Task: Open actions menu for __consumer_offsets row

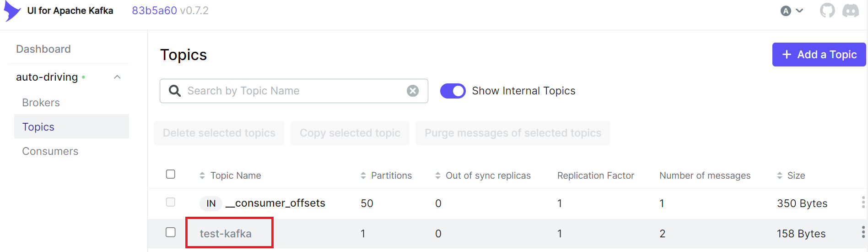Action: [x=863, y=203]
